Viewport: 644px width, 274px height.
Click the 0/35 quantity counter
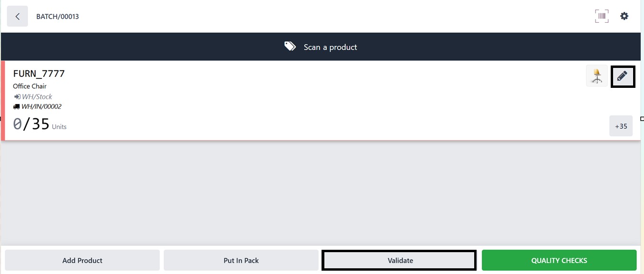pyautogui.click(x=31, y=124)
